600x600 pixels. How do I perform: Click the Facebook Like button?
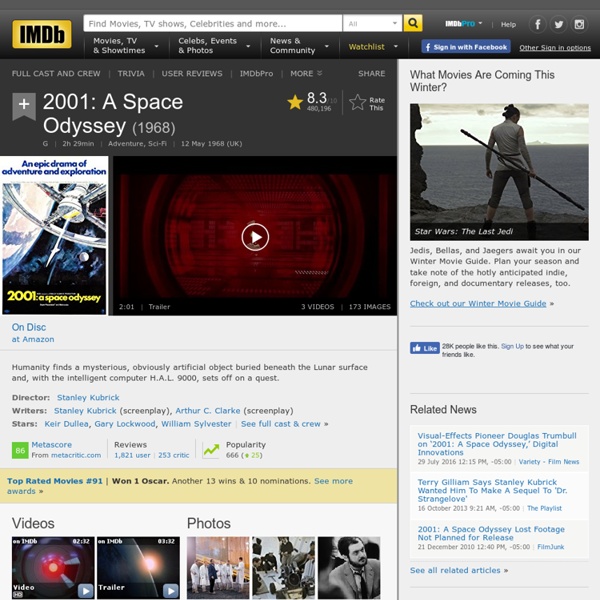(x=425, y=348)
